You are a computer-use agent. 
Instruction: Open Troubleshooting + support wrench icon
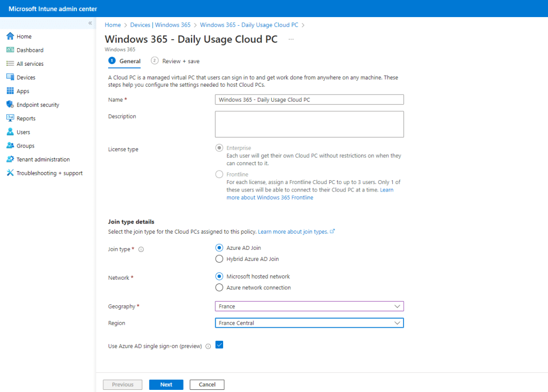coord(10,173)
